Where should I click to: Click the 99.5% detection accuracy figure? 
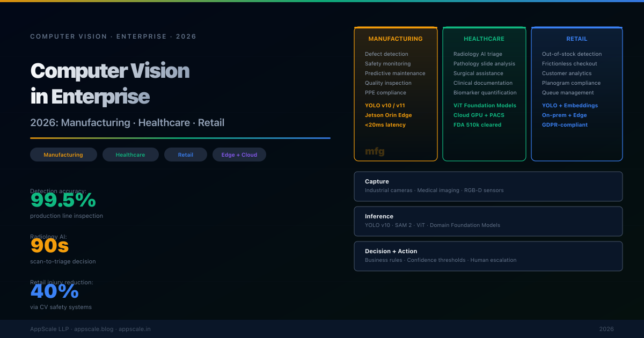[63, 201]
